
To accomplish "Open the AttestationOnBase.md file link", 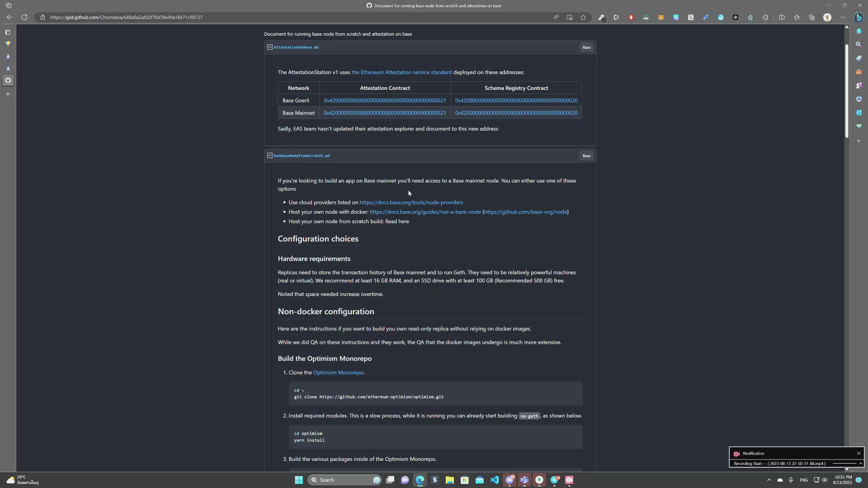I will pyautogui.click(x=296, y=47).
